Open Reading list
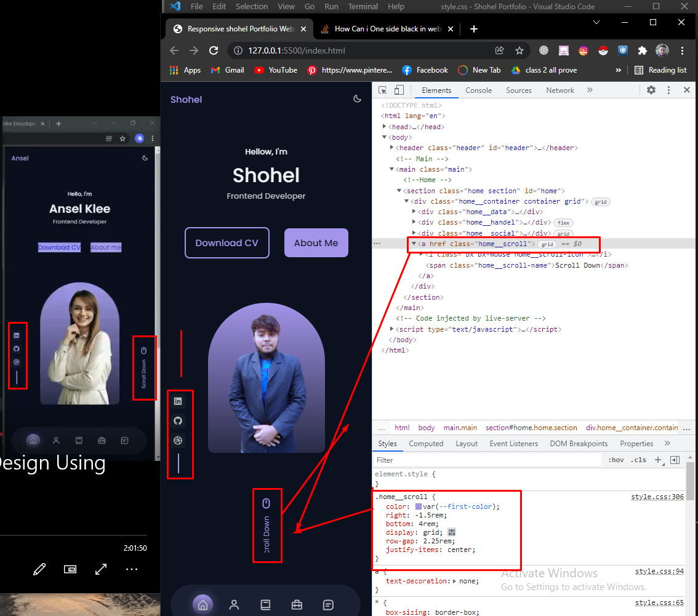The height and width of the screenshot is (616, 698). click(x=660, y=70)
